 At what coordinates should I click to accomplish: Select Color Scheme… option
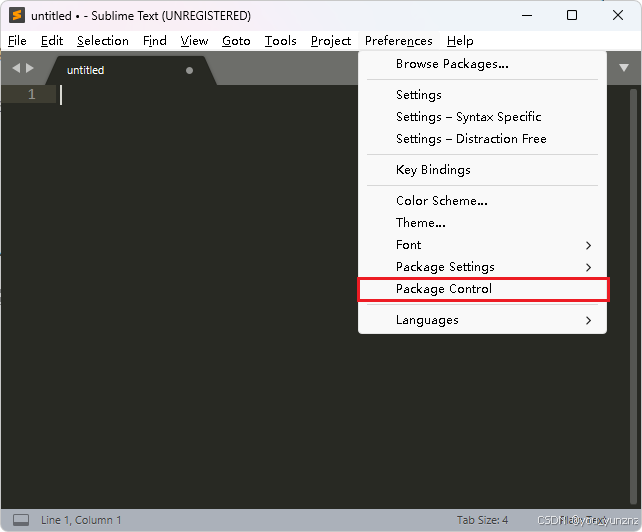482,201
